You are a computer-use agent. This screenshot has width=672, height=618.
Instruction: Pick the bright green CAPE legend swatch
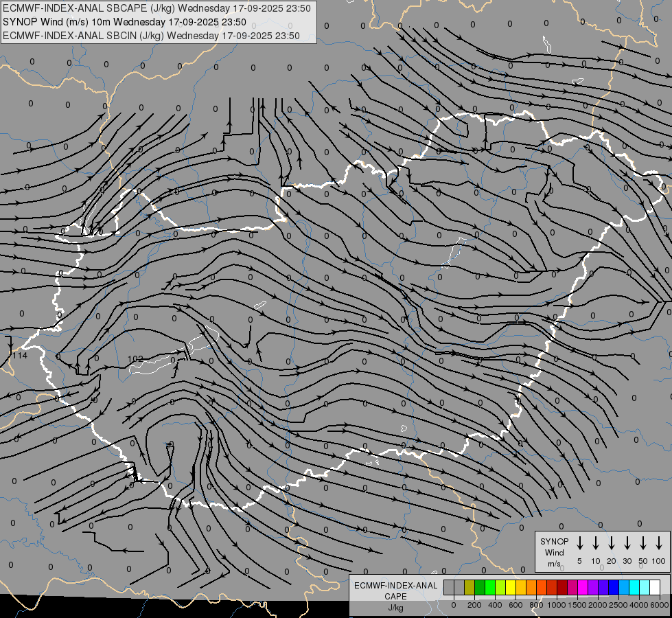point(490,587)
